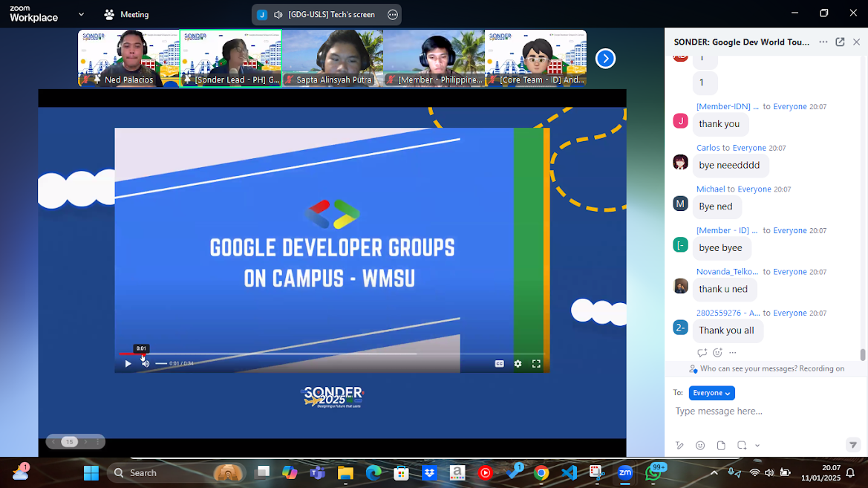Select the 'bye neeedddd' chat message
The height and width of the screenshot is (488, 868).
click(729, 165)
